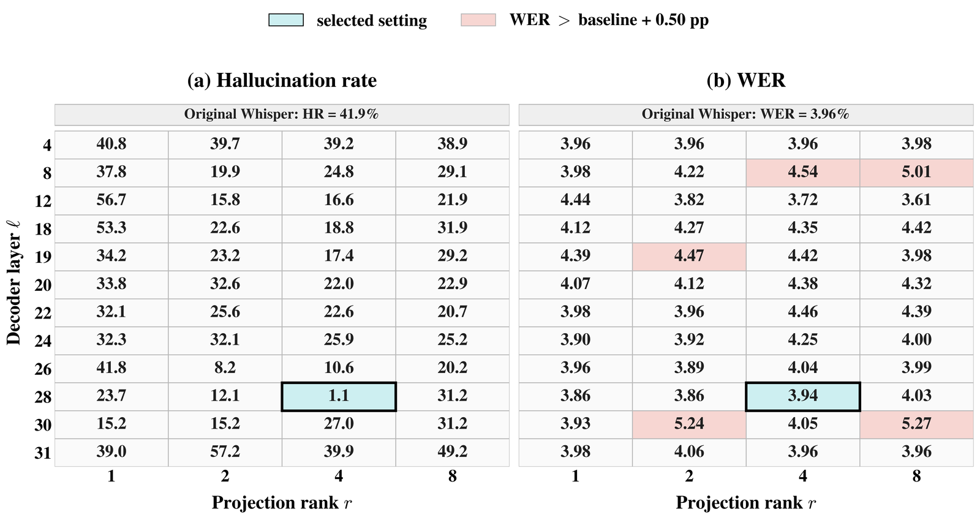This screenshot has width=980, height=520.
Task: Click the (a) Hallucination rate title
Action: pos(282,80)
